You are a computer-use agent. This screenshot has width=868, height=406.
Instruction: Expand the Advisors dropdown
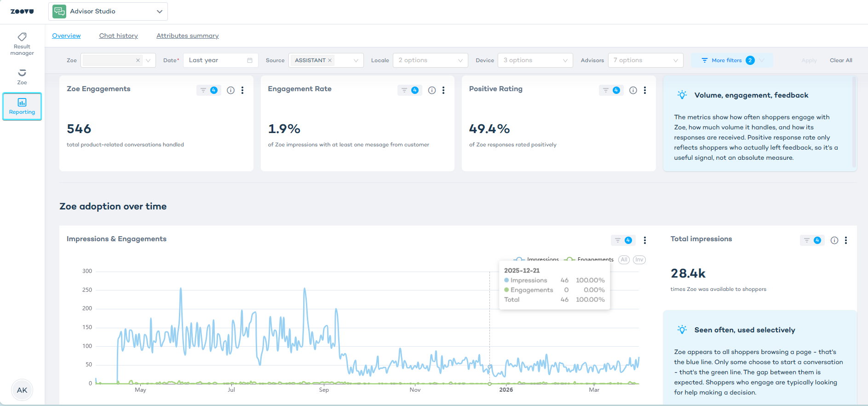point(645,60)
